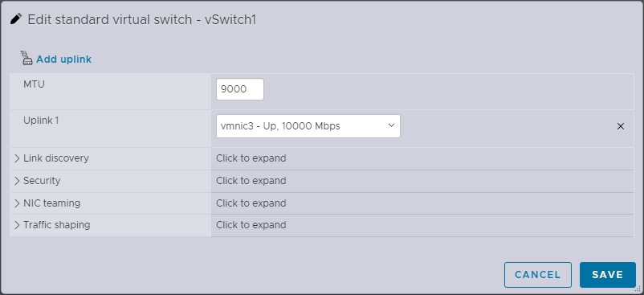Expand the Security section label
644x295 pixels.
tap(42, 181)
